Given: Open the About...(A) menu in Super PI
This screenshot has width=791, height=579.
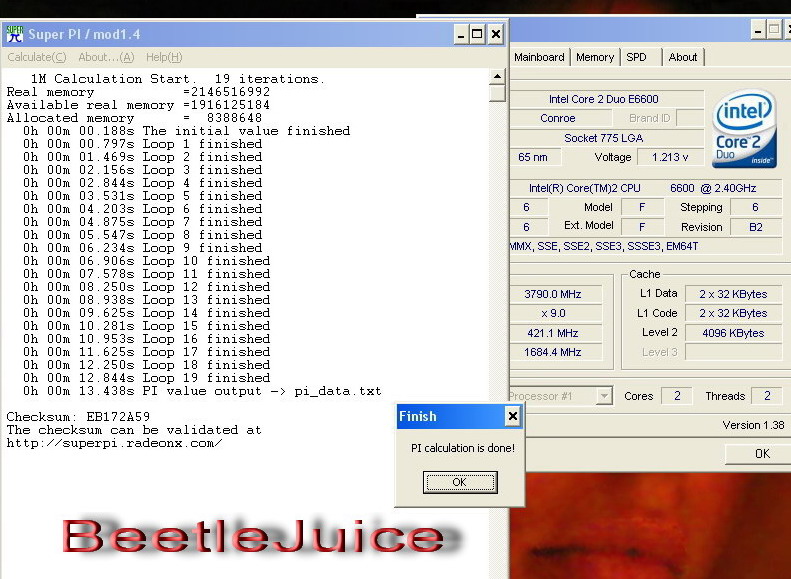Looking at the screenshot, I should coord(106,57).
